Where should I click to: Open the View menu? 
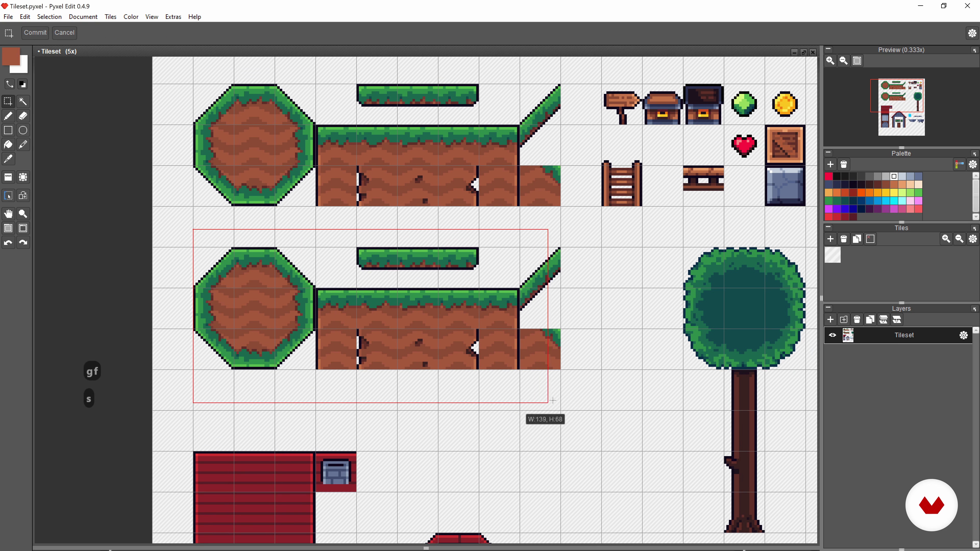(x=151, y=17)
